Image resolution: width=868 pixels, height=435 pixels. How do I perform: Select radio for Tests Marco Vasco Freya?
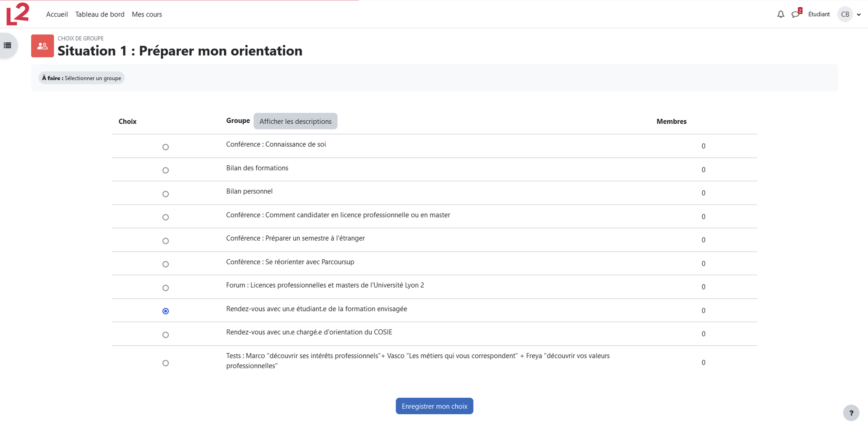(x=165, y=363)
